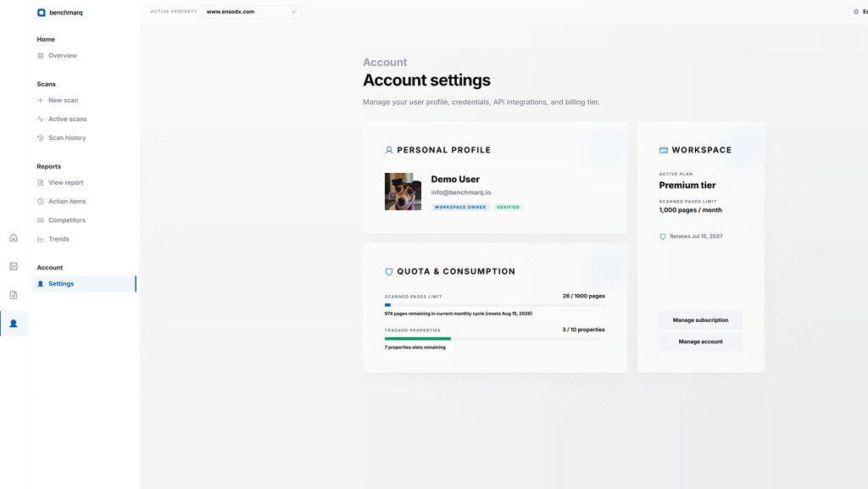The image size is (868, 489).
Task: Click the Demo User name
Action: [x=455, y=179]
